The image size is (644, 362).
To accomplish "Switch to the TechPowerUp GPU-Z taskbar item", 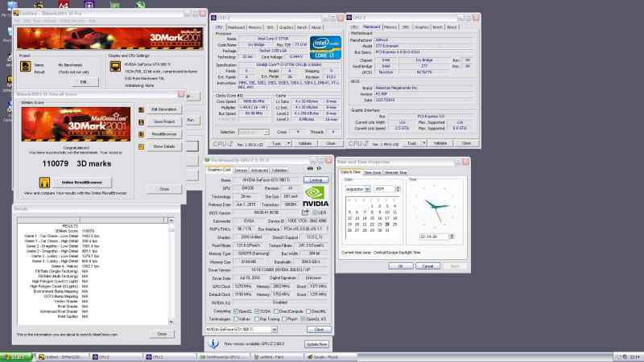I will (223, 357).
